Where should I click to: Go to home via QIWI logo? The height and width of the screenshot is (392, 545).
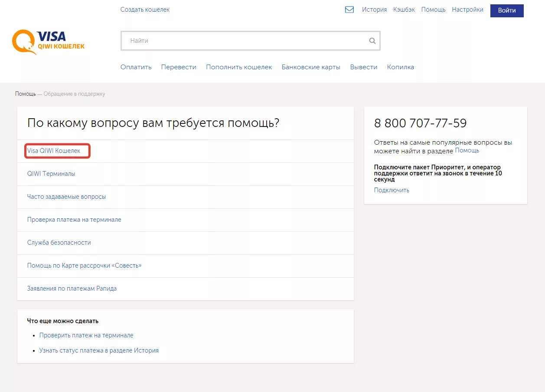click(x=48, y=42)
